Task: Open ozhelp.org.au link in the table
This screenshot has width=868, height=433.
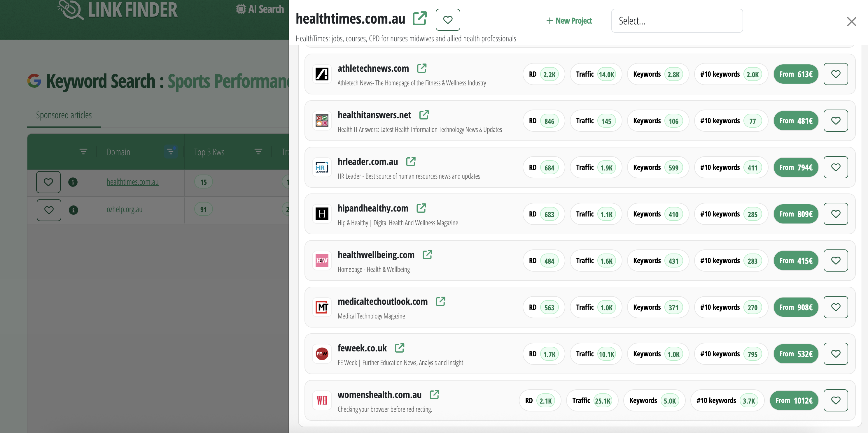Action: coord(124,210)
